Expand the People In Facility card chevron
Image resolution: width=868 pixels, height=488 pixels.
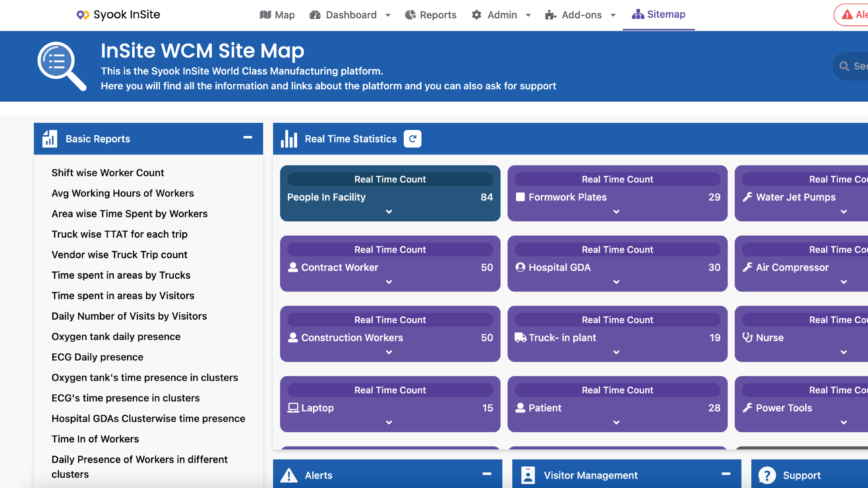click(x=389, y=211)
